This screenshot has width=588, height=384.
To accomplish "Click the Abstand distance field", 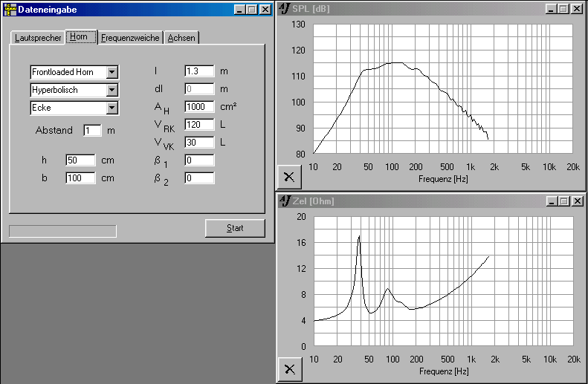I will (x=92, y=131).
